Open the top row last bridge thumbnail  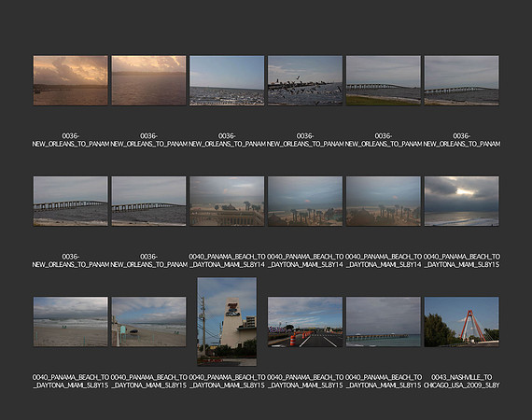[x=461, y=80]
